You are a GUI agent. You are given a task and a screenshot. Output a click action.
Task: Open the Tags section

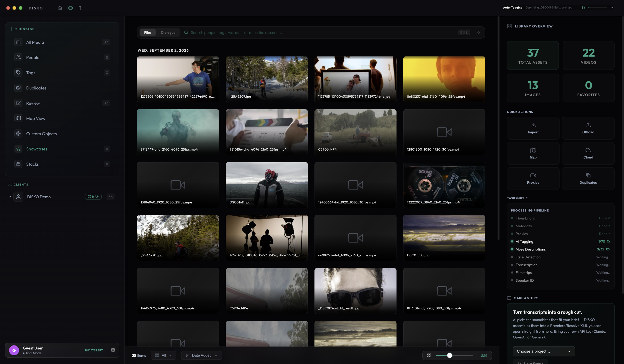point(62,73)
